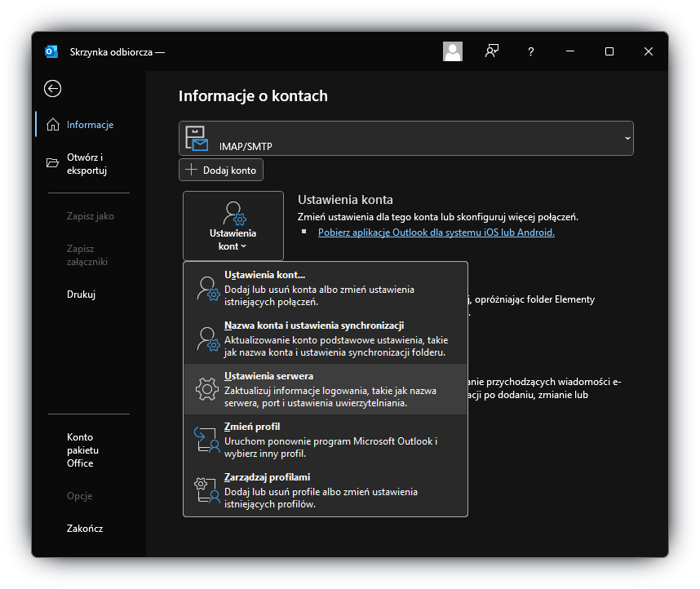
Task: Click the feedback speech-bubble icon
Action: pyautogui.click(x=491, y=51)
